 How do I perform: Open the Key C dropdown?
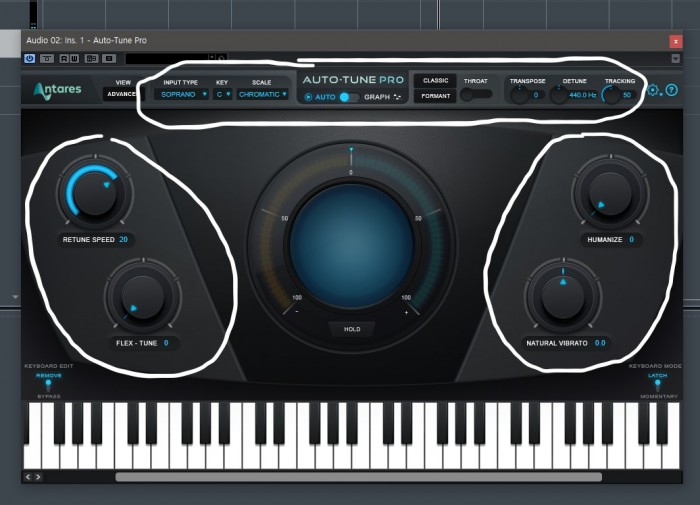(x=222, y=94)
